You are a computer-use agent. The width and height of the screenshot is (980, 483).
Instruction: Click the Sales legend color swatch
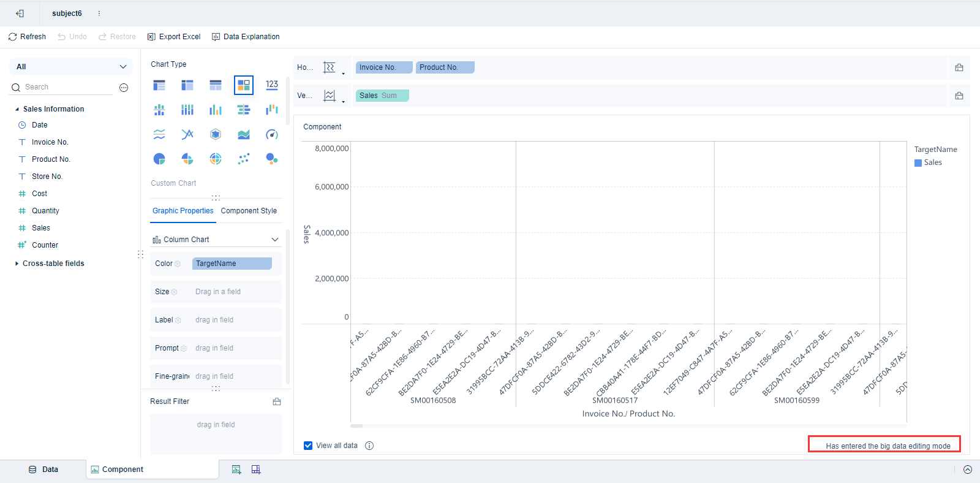(918, 163)
